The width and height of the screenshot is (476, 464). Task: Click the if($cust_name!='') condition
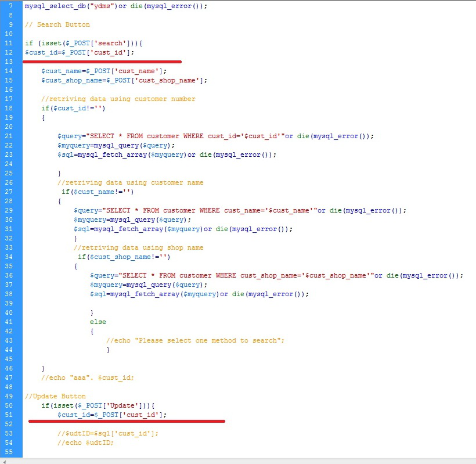98,192
